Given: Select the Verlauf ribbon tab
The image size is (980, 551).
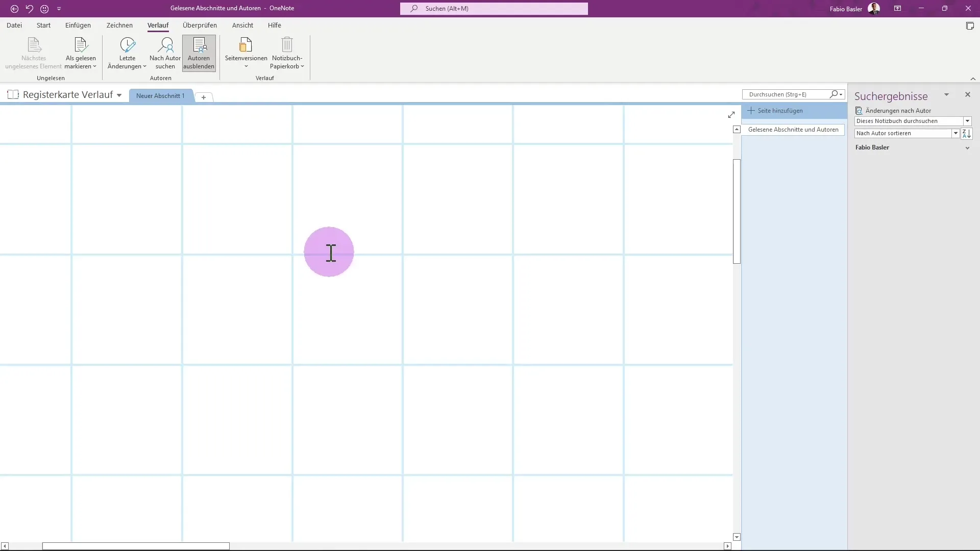Looking at the screenshot, I should [x=158, y=25].
